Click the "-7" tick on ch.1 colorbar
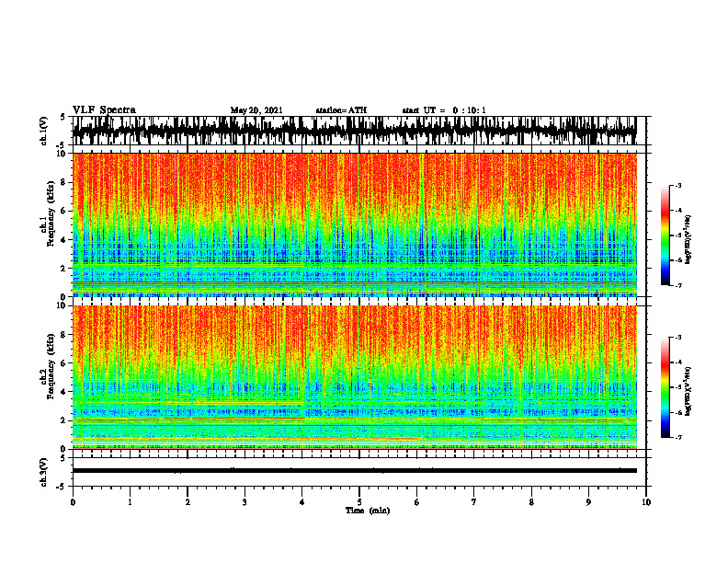This screenshot has width=728, height=563. (678, 285)
